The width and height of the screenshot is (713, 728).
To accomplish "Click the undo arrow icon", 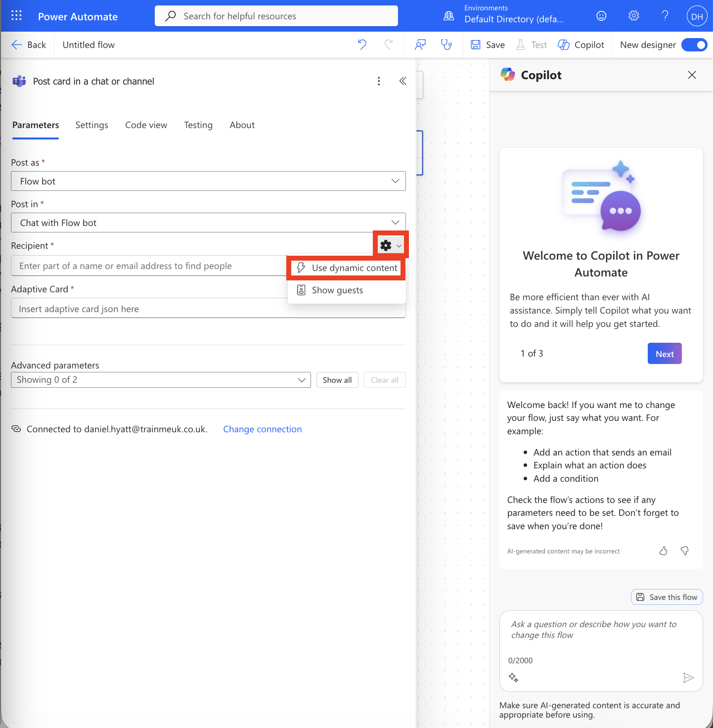I will [362, 45].
